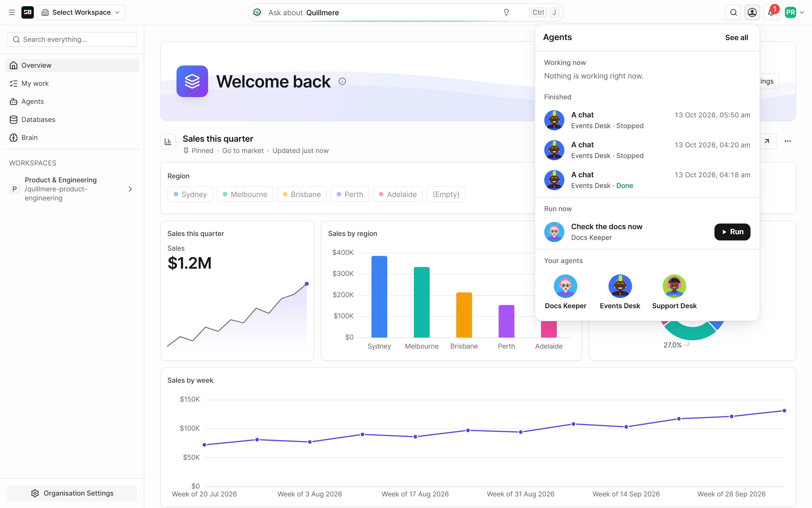Toggle the (Empty) region filter chip
Image resolution: width=812 pixels, height=508 pixels.
point(446,194)
